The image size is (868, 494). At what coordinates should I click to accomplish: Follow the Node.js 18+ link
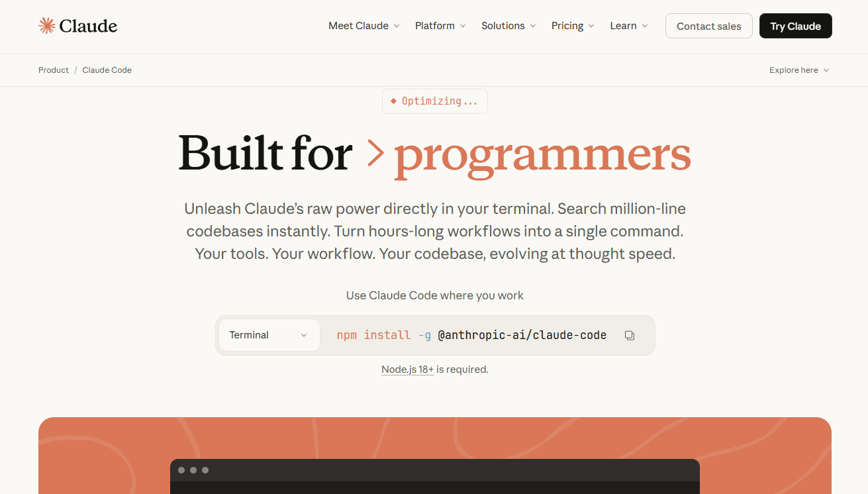(407, 370)
